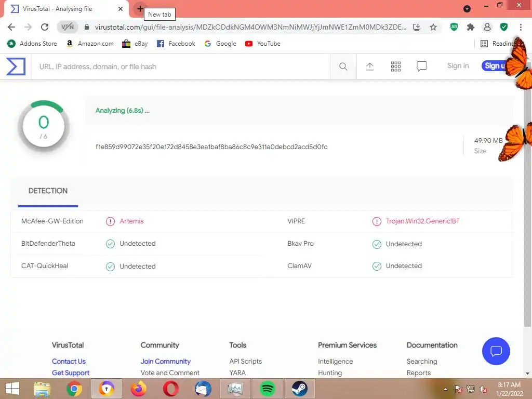Click the Artemis detection result
Screen dimensions: 532x399
(131, 221)
